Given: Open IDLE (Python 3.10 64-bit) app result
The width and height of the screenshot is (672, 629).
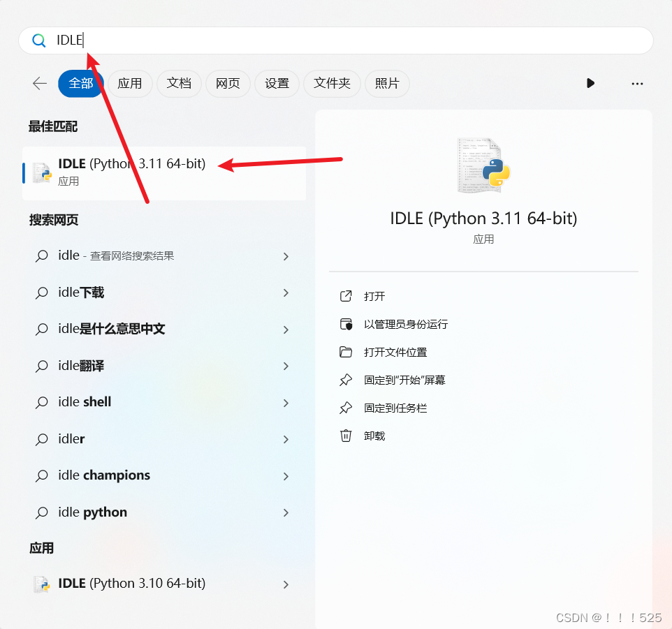Looking at the screenshot, I should coord(164,584).
